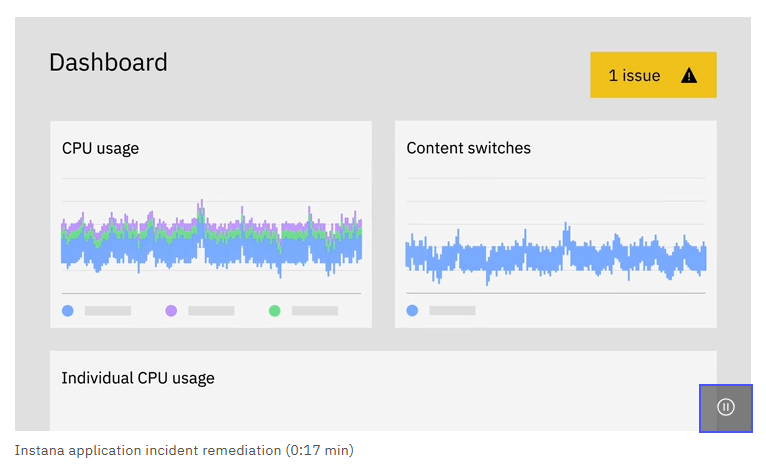766x470 pixels.
Task: Click the warning triangle icon
Action: (x=689, y=75)
